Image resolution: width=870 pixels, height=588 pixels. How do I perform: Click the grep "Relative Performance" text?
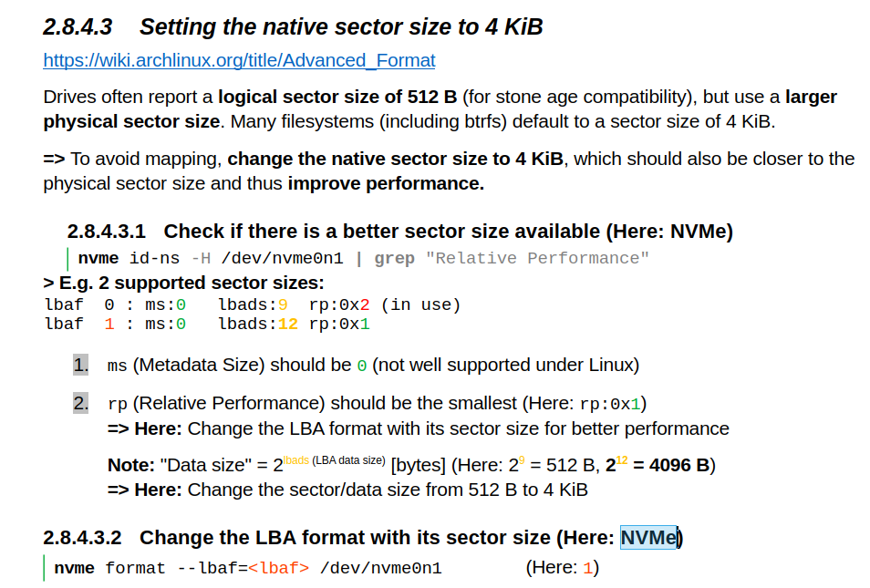click(x=512, y=259)
